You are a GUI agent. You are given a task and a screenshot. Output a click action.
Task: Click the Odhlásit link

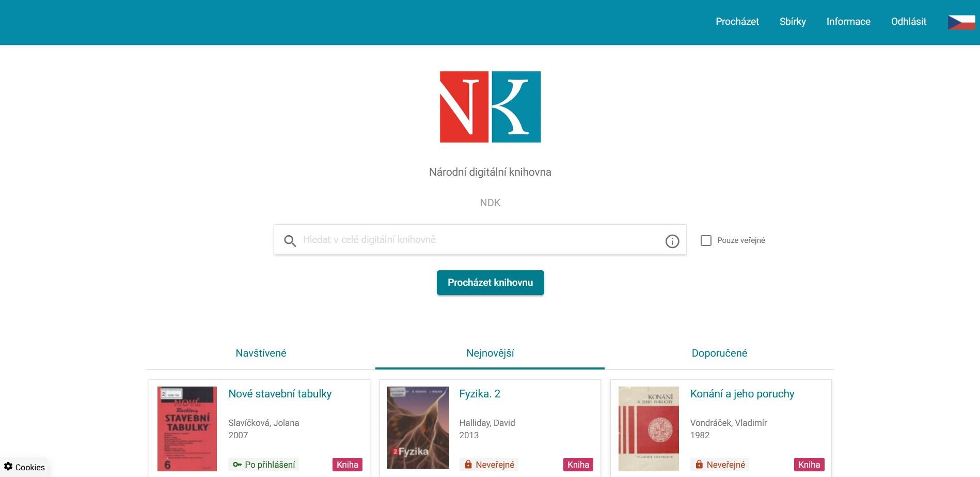pyautogui.click(x=909, y=22)
